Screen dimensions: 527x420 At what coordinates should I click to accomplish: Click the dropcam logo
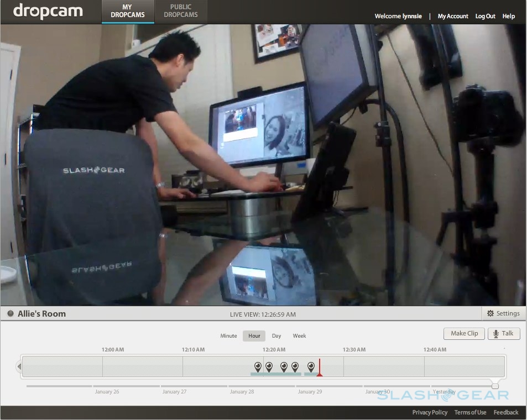(48, 11)
